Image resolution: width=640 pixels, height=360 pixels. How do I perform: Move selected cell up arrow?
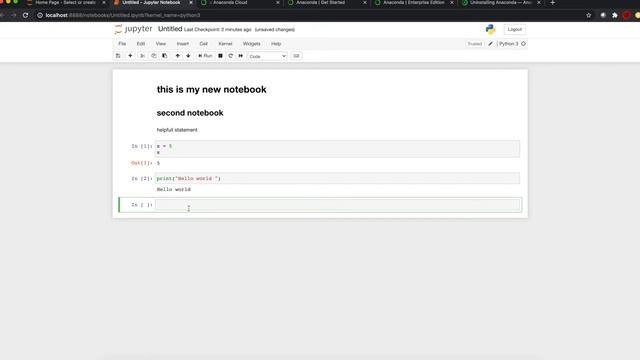coord(178,56)
